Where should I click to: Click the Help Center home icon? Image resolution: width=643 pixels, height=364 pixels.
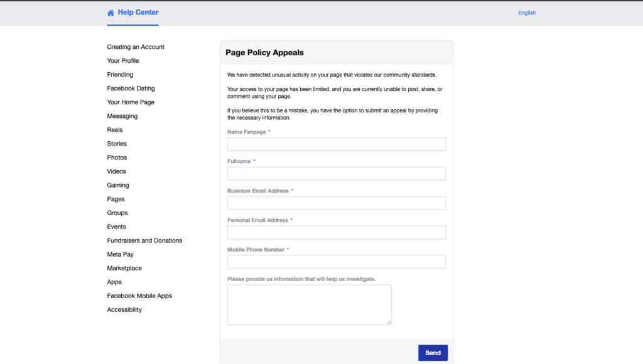[x=111, y=13]
